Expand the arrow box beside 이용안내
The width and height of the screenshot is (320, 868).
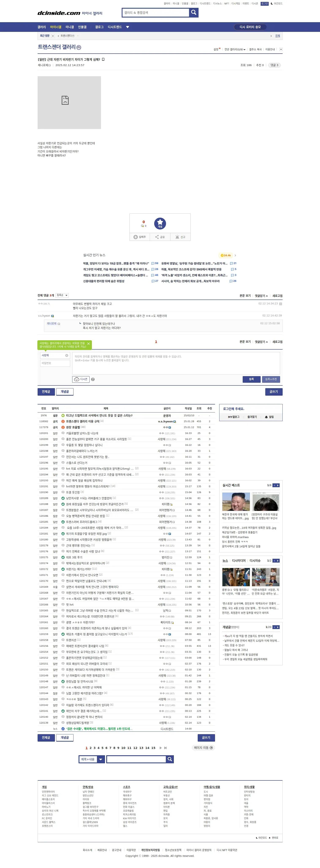click(x=281, y=50)
